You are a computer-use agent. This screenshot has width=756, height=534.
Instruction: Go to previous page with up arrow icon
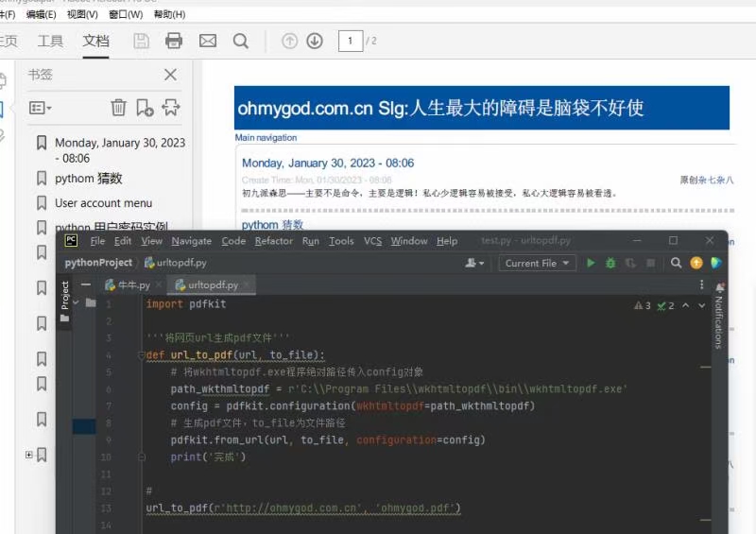289,41
